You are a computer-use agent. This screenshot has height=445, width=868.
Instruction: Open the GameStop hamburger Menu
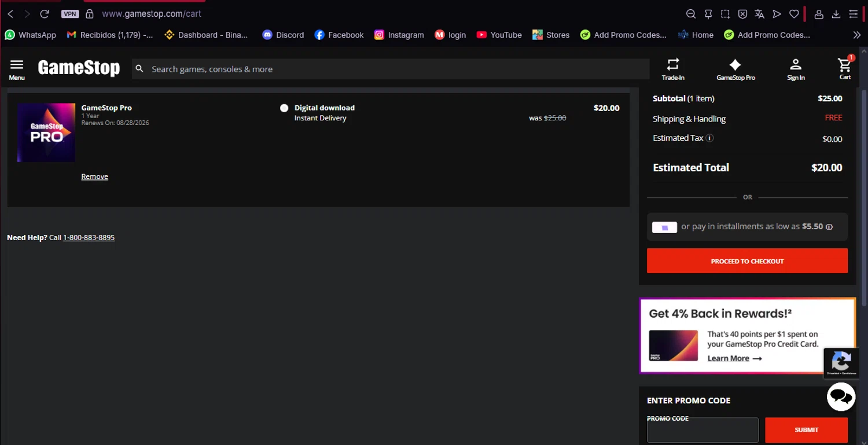click(x=17, y=69)
